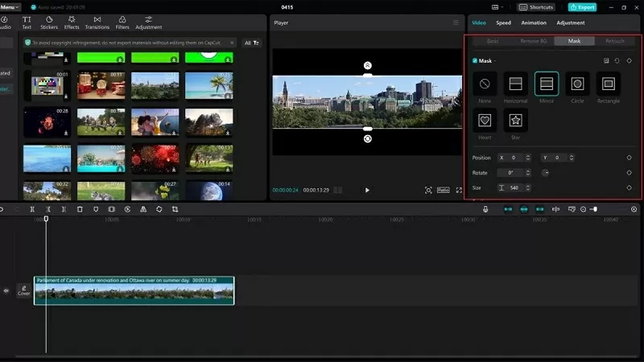Switch to the Video tab
The image size is (644, 362).
coord(478,23)
